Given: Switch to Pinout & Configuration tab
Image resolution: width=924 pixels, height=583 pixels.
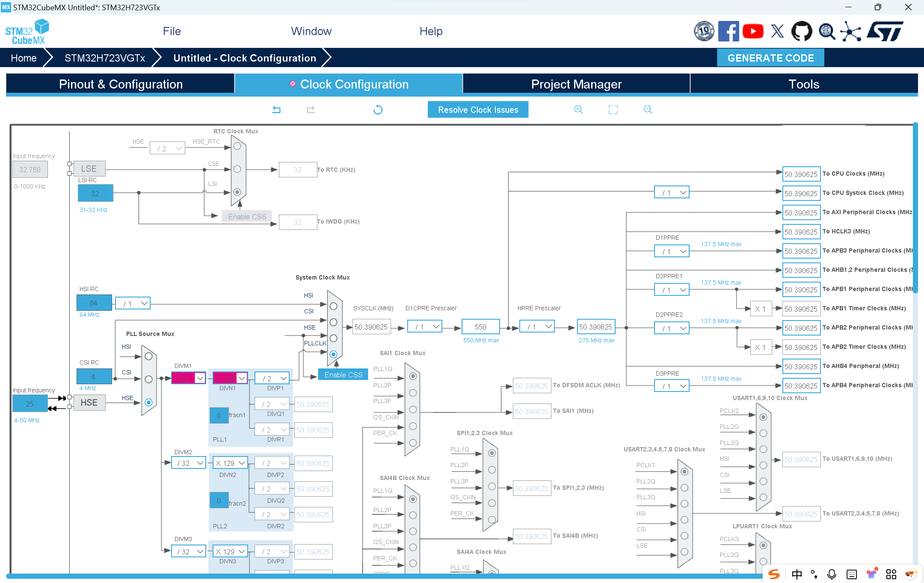Looking at the screenshot, I should [121, 84].
